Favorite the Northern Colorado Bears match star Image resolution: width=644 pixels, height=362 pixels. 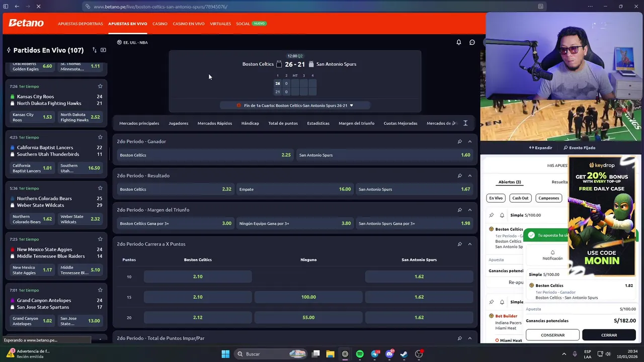100,188
